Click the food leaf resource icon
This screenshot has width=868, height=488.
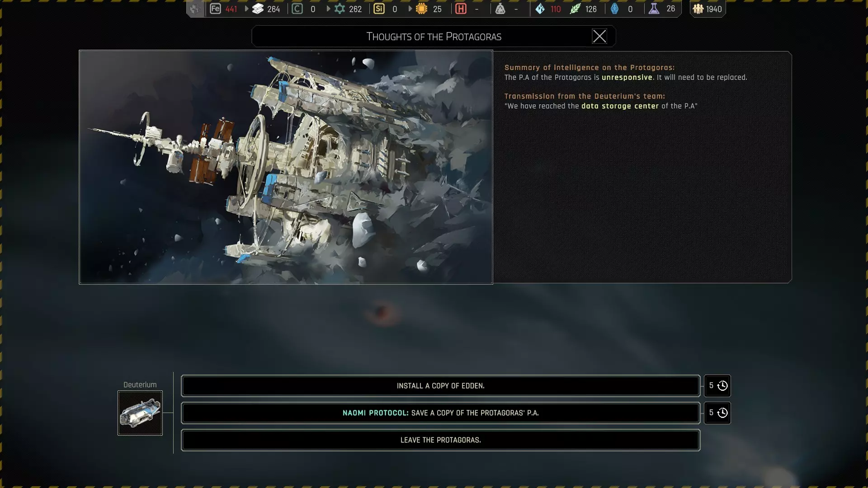click(575, 9)
